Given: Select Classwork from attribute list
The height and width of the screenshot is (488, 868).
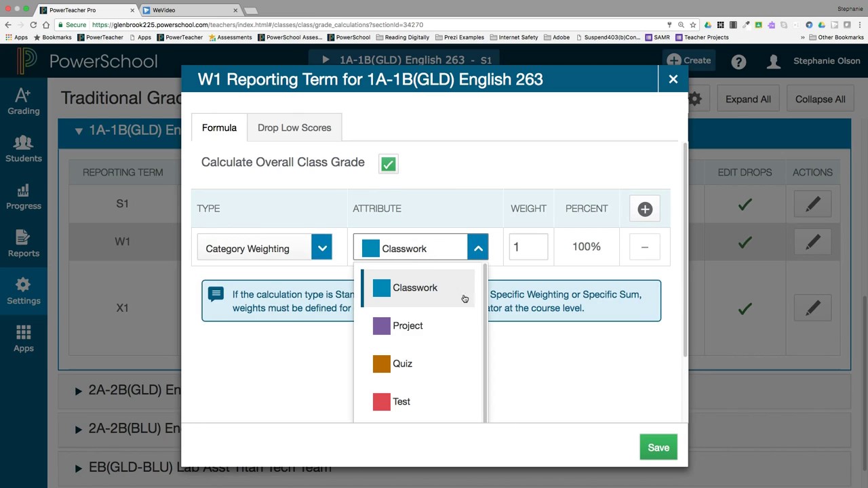Looking at the screenshot, I should pos(419,288).
